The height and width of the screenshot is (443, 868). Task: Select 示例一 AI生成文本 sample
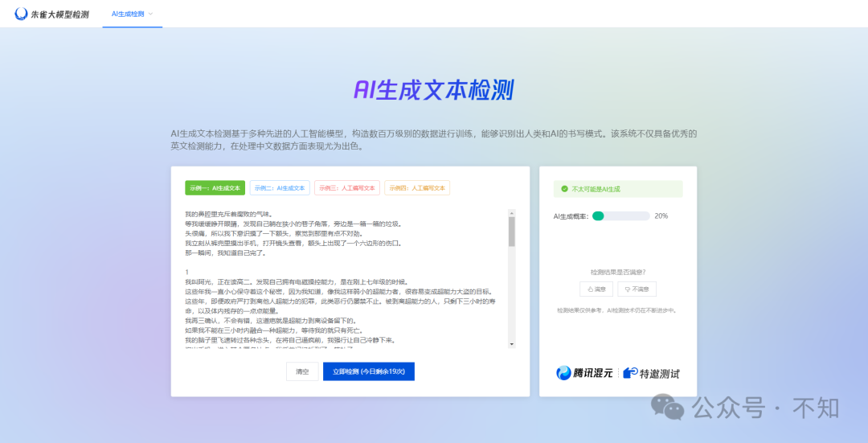pyautogui.click(x=215, y=188)
